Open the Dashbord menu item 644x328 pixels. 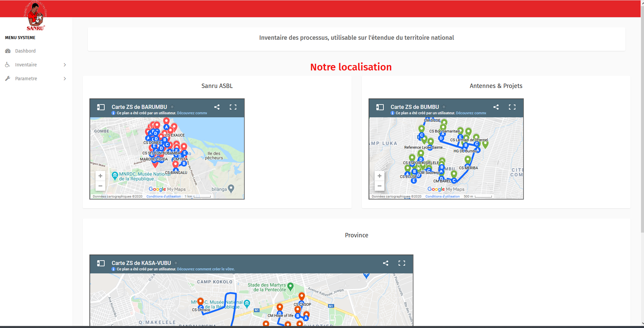pyautogui.click(x=25, y=51)
